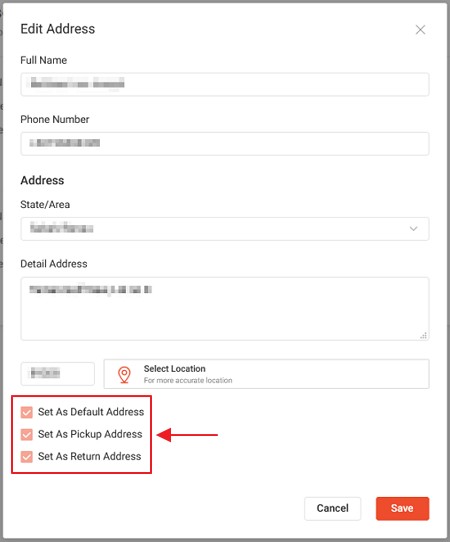
Task: Click the Detail Address label text
Action: tap(54, 264)
